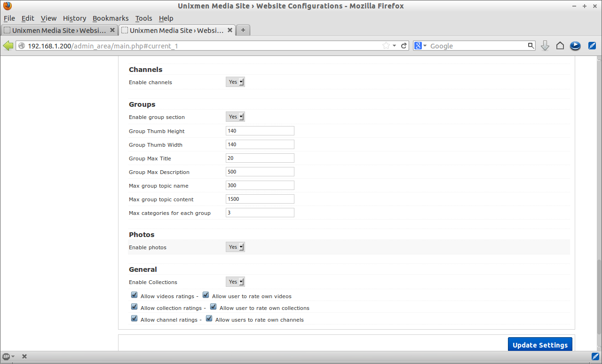Open the Downloads arrow icon
602x364 pixels.
(545, 46)
